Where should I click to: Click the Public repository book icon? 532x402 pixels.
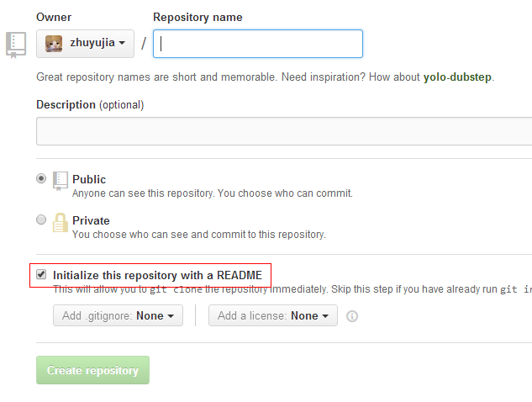(x=60, y=181)
